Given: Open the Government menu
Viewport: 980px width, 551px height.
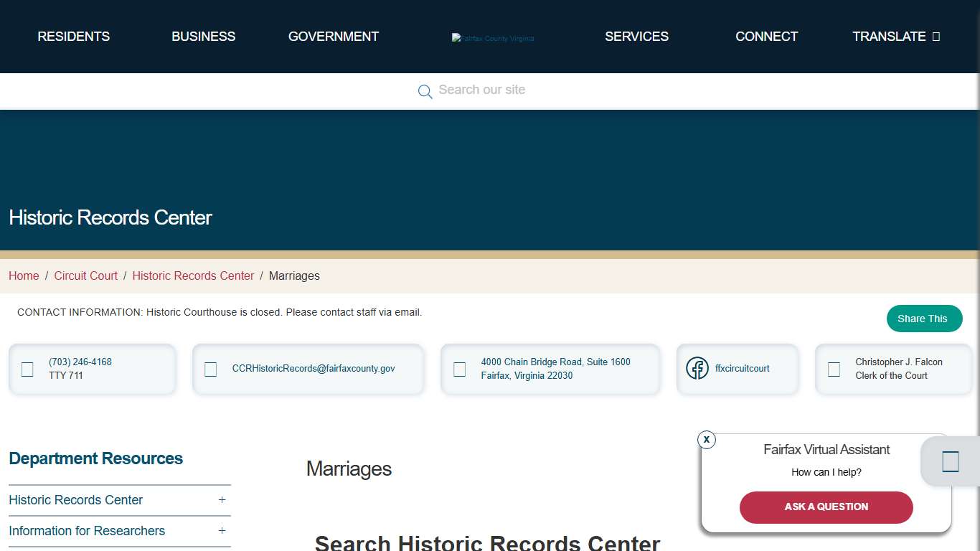Looking at the screenshot, I should pyautogui.click(x=334, y=37).
